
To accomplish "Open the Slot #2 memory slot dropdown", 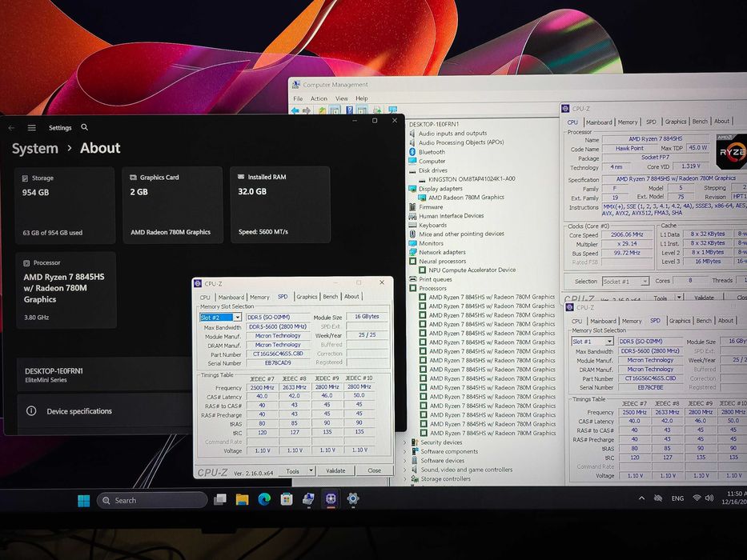I will [x=237, y=317].
